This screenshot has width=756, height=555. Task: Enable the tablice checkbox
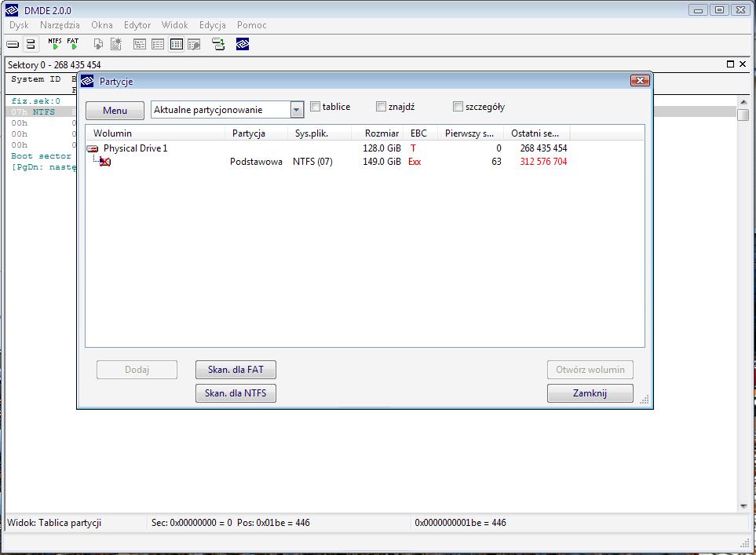316,107
